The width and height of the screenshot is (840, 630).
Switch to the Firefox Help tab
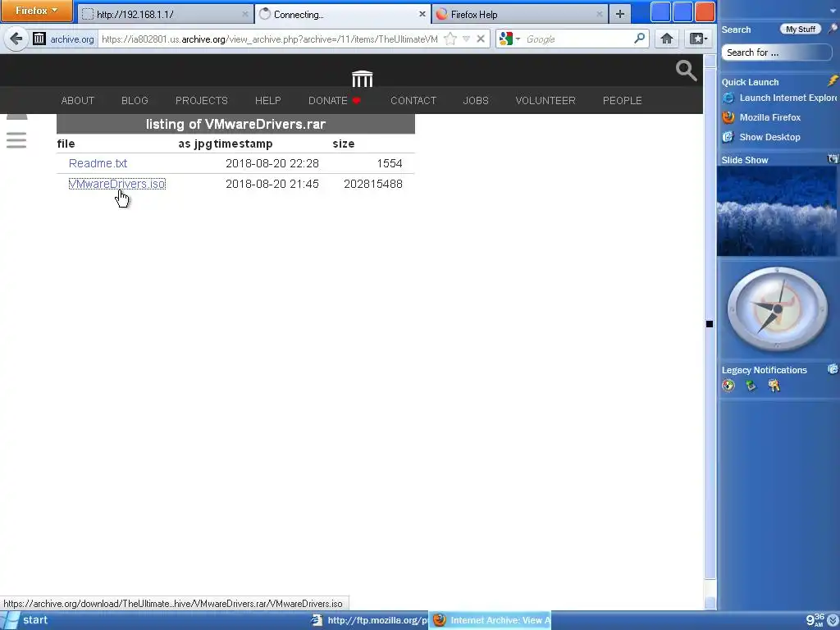pos(519,15)
